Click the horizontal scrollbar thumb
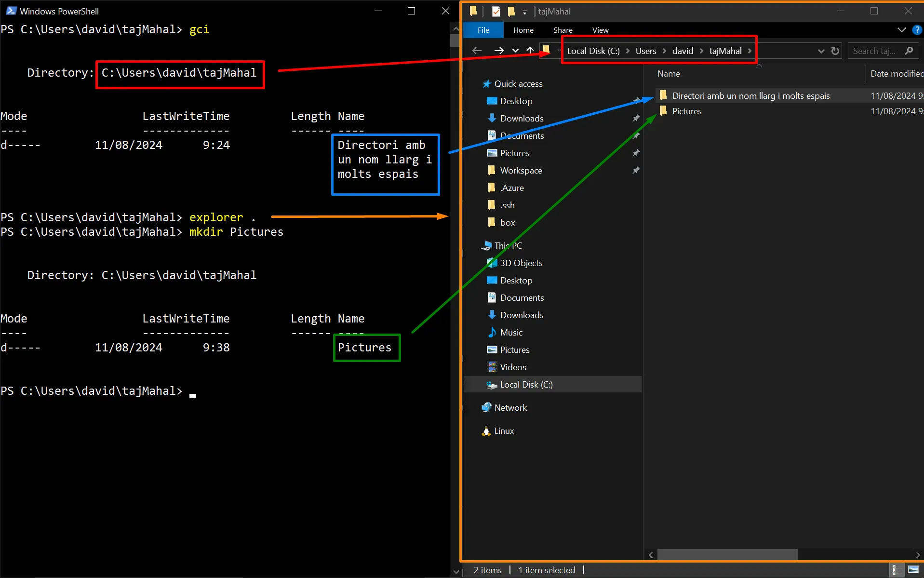924x578 pixels. [727, 555]
